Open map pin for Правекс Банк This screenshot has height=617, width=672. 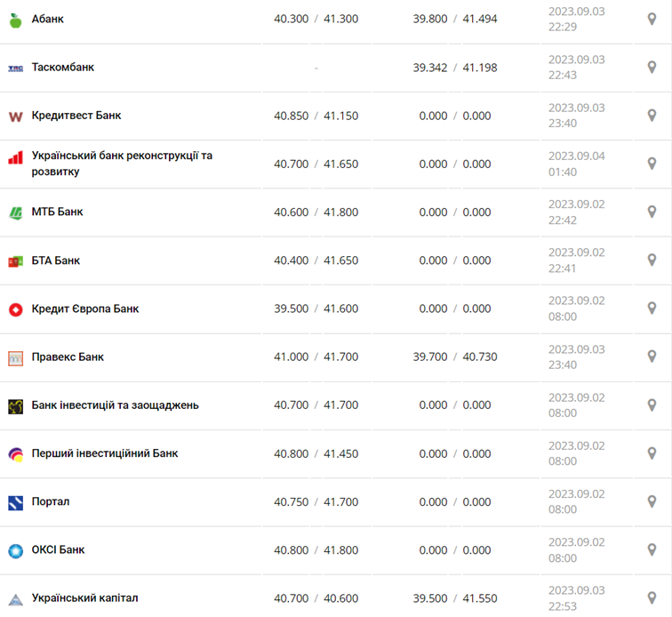(652, 357)
